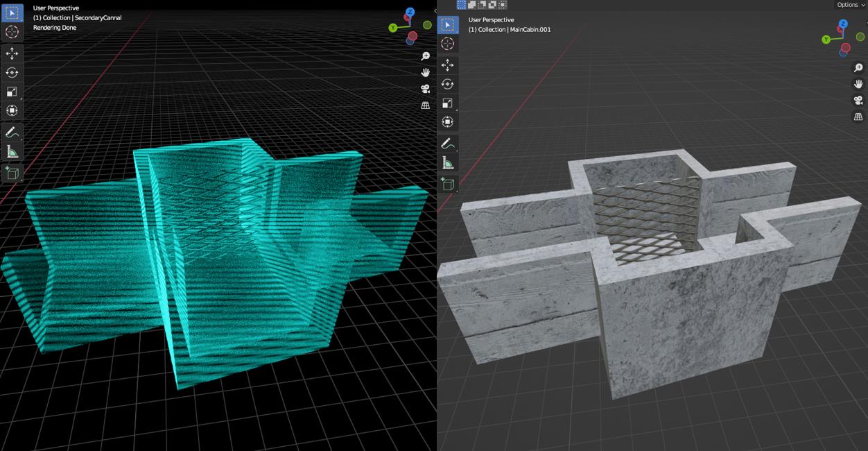Switch perspective/orthographic in left viewport

426,105
